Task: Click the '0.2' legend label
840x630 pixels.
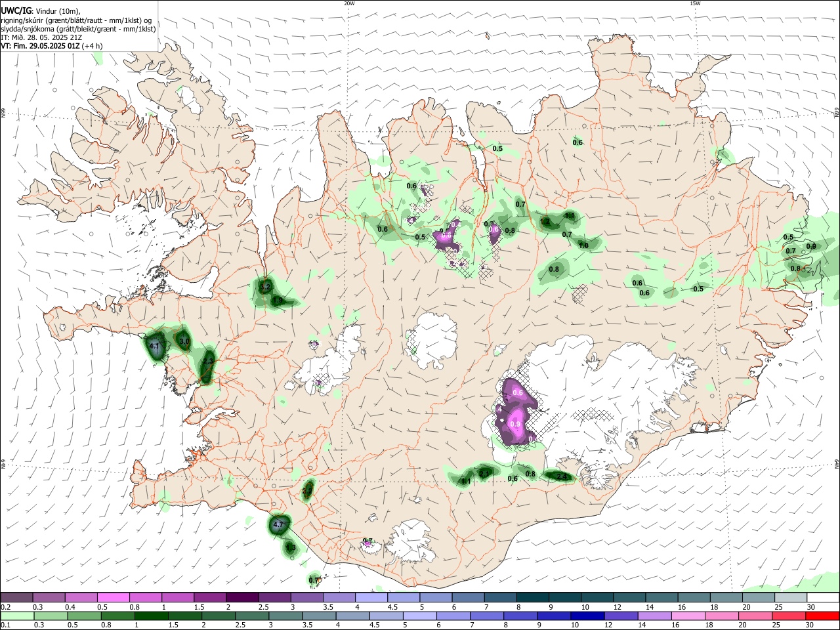Action: click(x=5, y=607)
